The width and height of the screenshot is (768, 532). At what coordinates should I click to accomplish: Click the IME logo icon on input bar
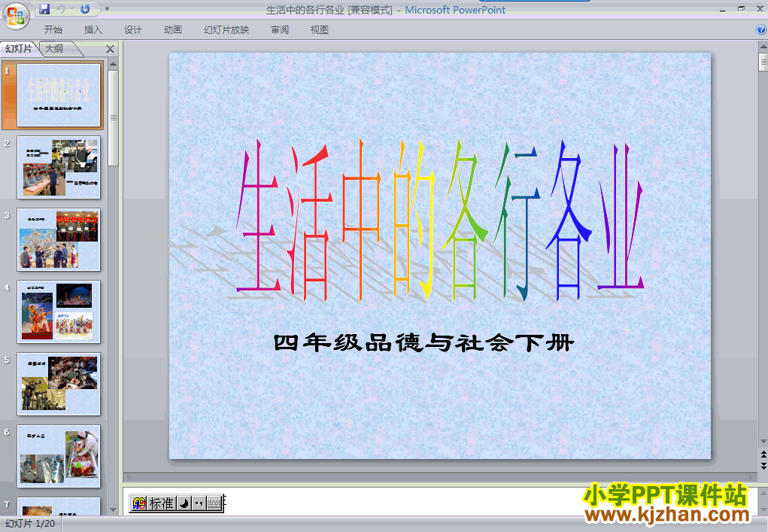pos(139,503)
